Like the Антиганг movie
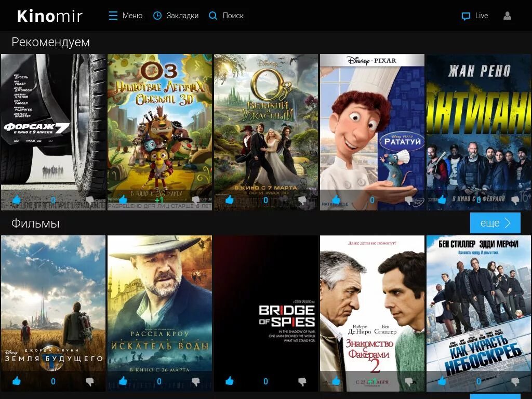Screen dimensions: 532x399 pos(442,199)
